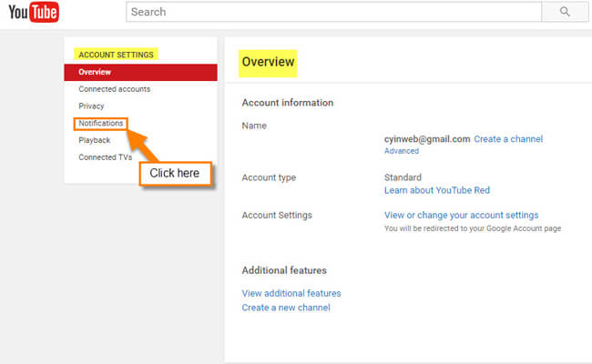Click the cyinweb@gmail.com account name

427,139
